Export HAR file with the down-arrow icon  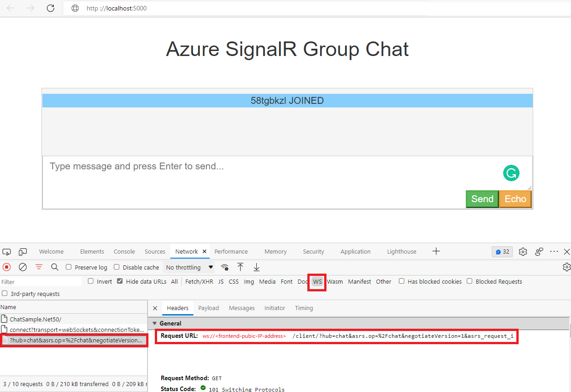[x=256, y=267]
